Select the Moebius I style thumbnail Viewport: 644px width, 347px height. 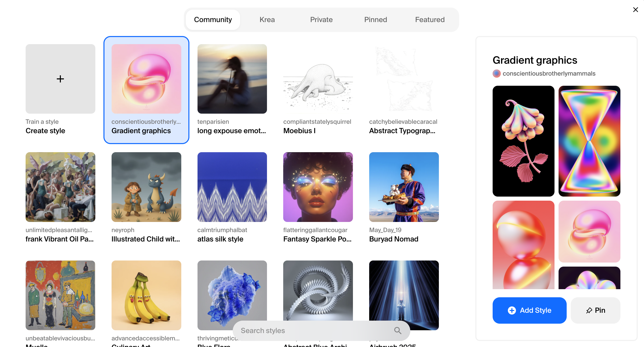point(318,79)
